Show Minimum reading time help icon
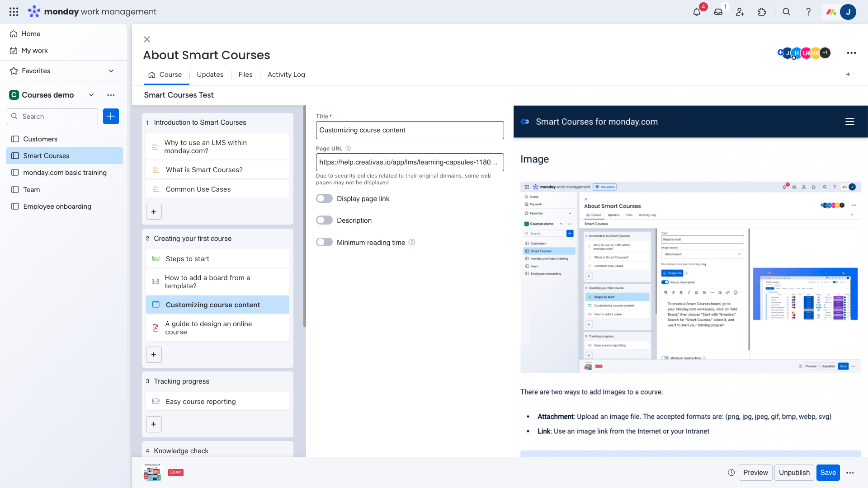This screenshot has height=488, width=868. 412,243
